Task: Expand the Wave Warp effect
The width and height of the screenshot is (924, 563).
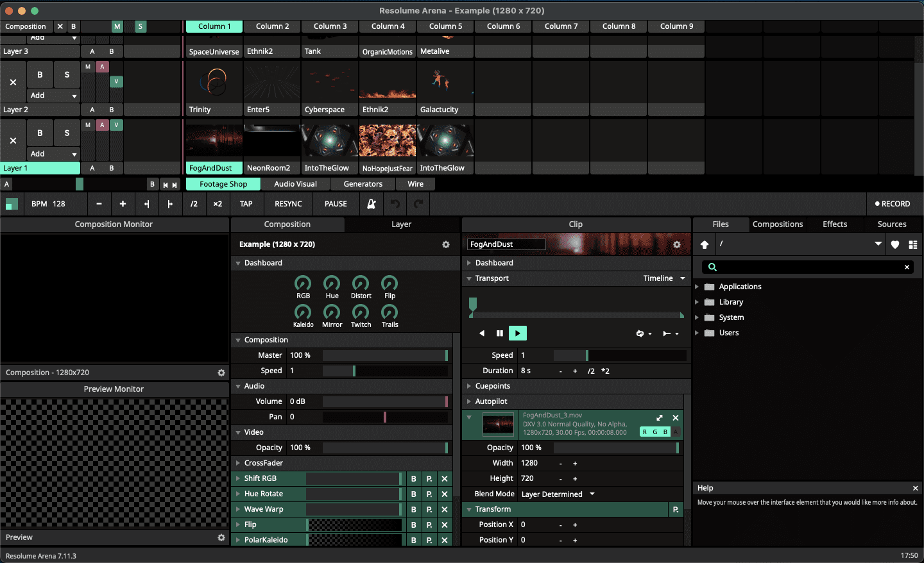Action: 238,509
